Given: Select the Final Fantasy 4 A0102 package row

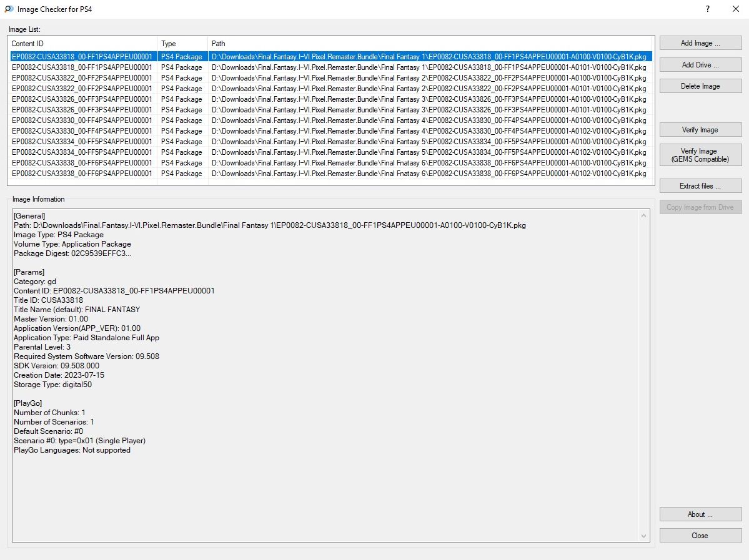Looking at the screenshot, I should click(x=331, y=131).
